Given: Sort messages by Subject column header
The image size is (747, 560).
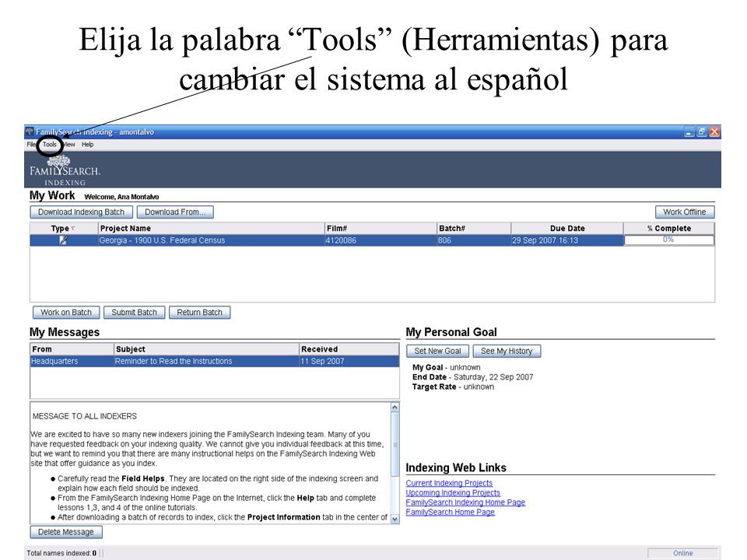Looking at the screenshot, I should coord(207,349).
